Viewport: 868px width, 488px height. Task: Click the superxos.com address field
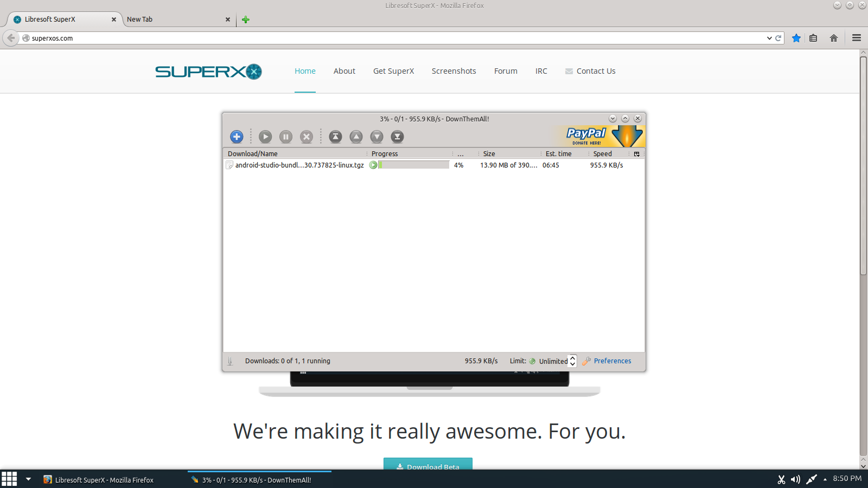pyautogui.click(x=380, y=38)
